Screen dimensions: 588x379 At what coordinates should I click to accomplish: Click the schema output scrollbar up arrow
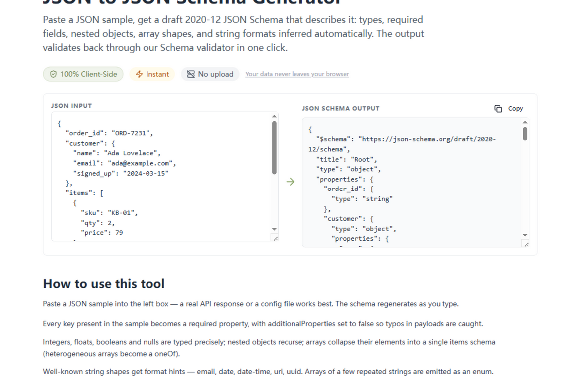tap(525, 122)
